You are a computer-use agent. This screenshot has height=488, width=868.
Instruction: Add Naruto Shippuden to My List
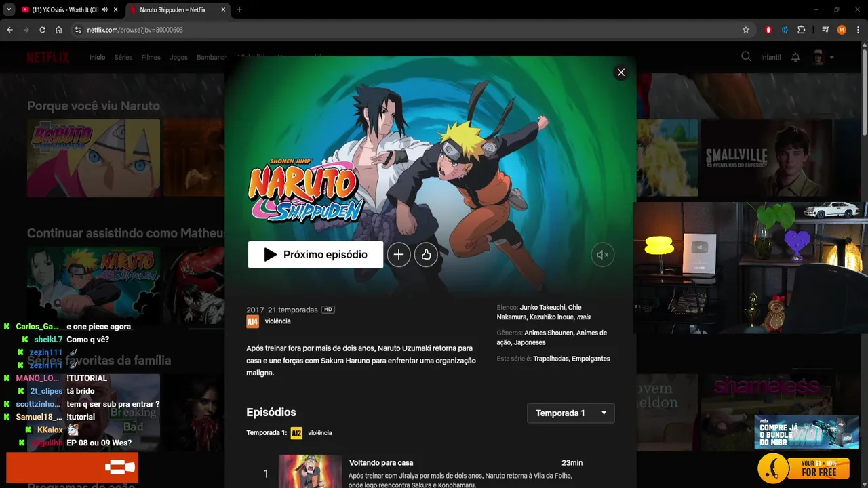pos(399,255)
